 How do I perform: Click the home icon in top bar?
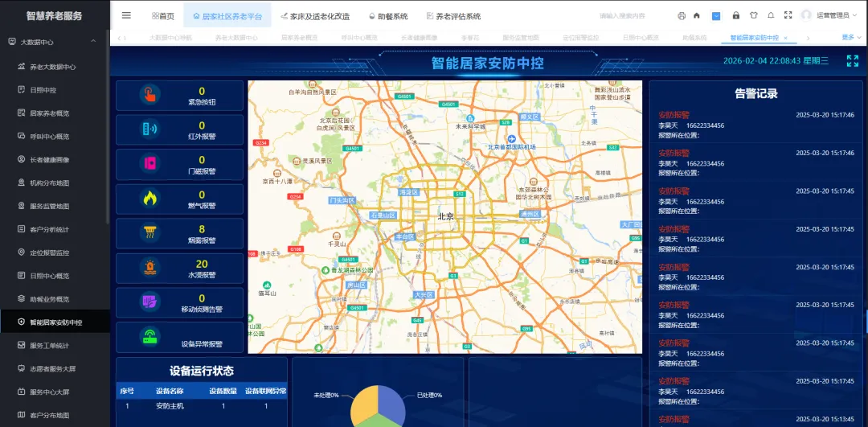click(696, 16)
